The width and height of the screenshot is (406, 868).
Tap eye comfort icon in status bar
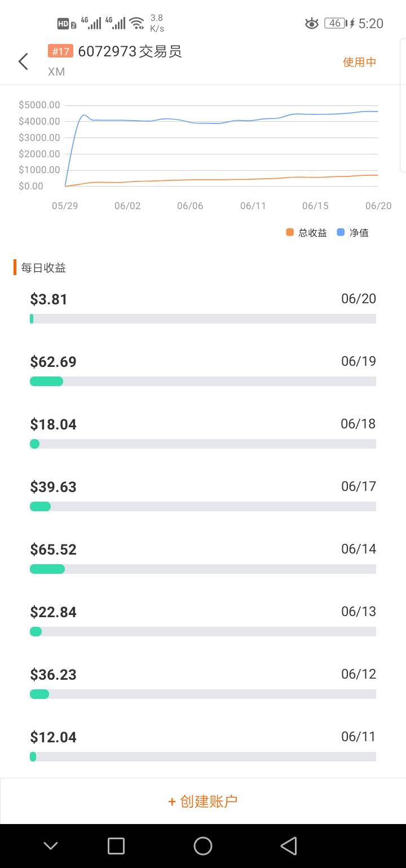coord(311,23)
